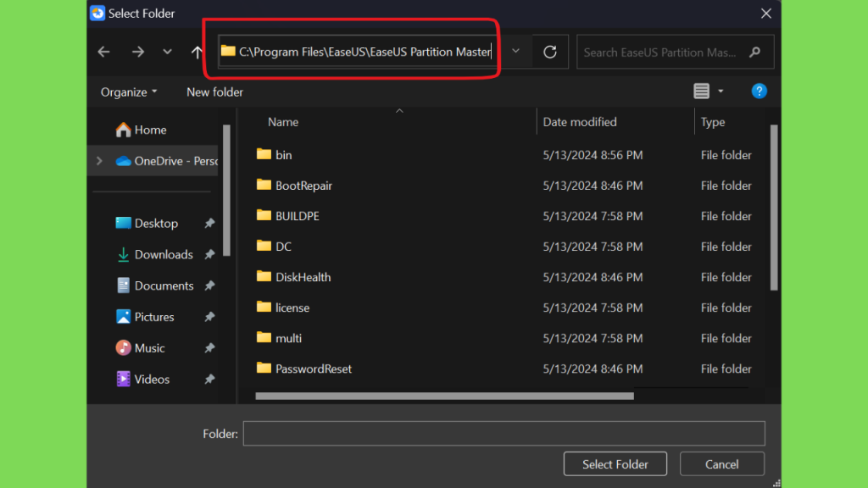Viewport: 868px width, 488px height.
Task: Select the multi folder
Action: pyautogui.click(x=288, y=338)
